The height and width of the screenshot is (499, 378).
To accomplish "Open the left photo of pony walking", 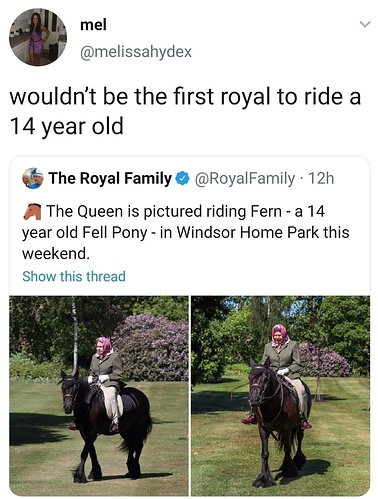I will click(99, 396).
